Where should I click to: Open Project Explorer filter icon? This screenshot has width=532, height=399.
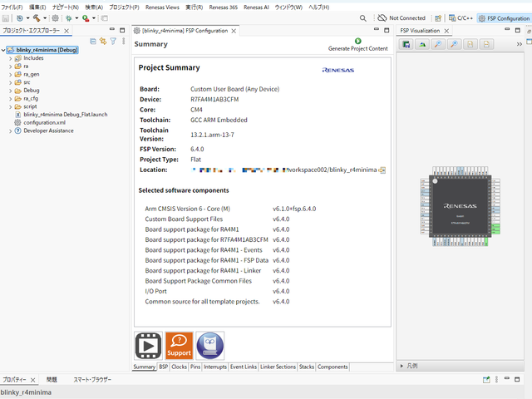pos(113,42)
